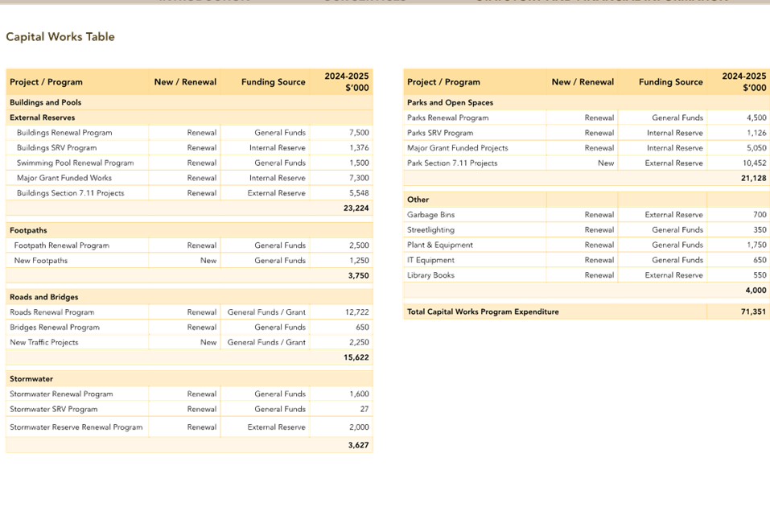Click the "Buildings SRV Program" row label
Viewport: 770px width, 532px height.
(x=56, y=148)
